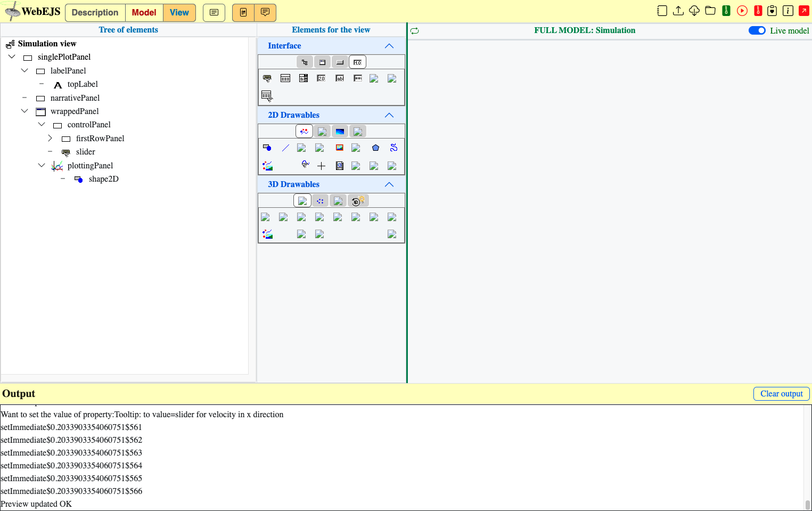Screen dimensions: 812x511
Task: Collapse the wrappedPanel node chevron
Action: (24, 111)
